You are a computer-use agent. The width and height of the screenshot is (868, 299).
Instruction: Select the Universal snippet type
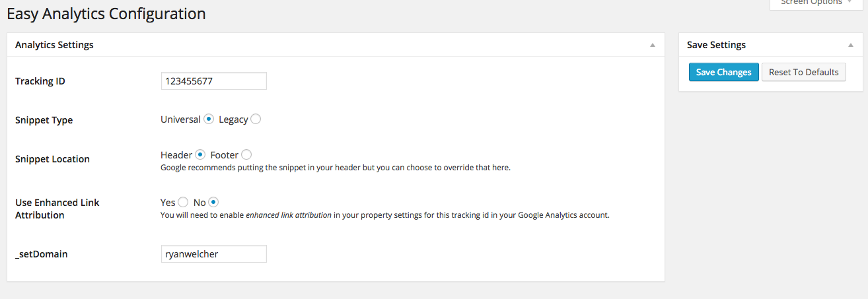(209, 119)
